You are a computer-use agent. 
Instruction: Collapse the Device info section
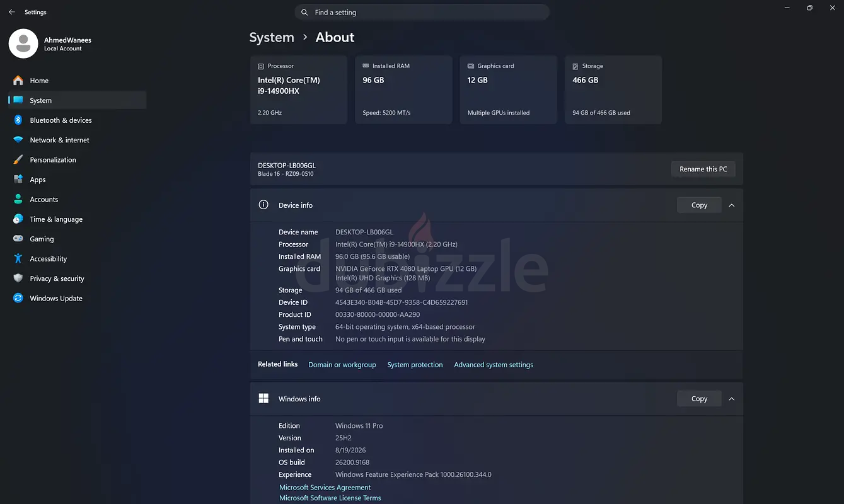(x=732, y=205)
